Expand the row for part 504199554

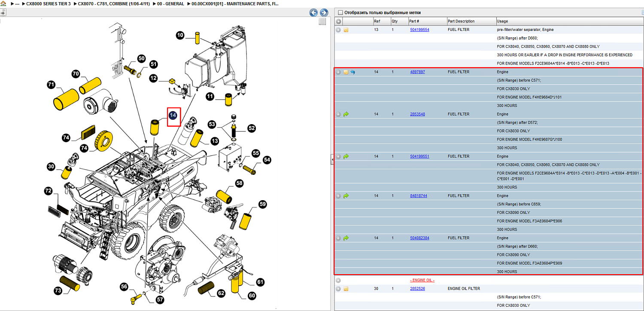(x=338, y=30)
